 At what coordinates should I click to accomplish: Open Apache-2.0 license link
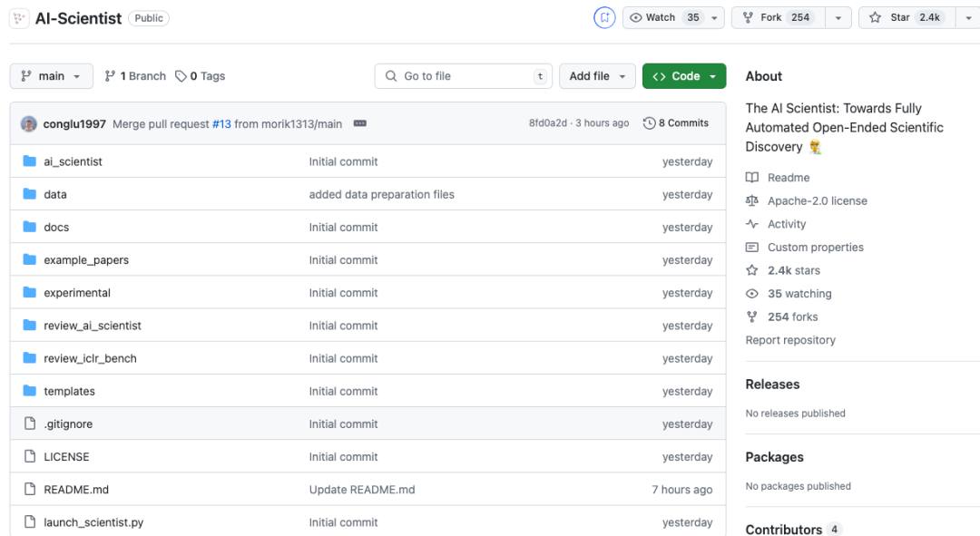click(x=818, y=200)
